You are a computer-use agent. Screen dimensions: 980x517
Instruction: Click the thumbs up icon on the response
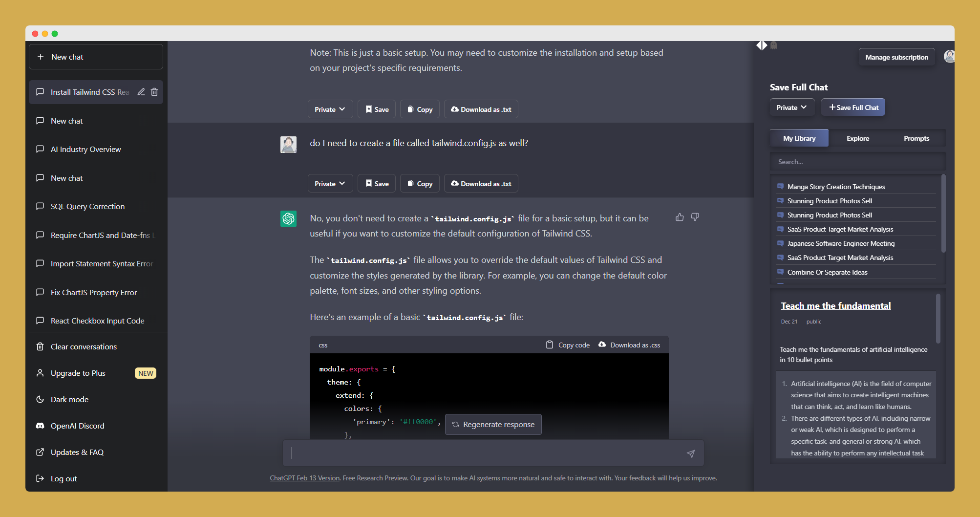click(680, 217)
